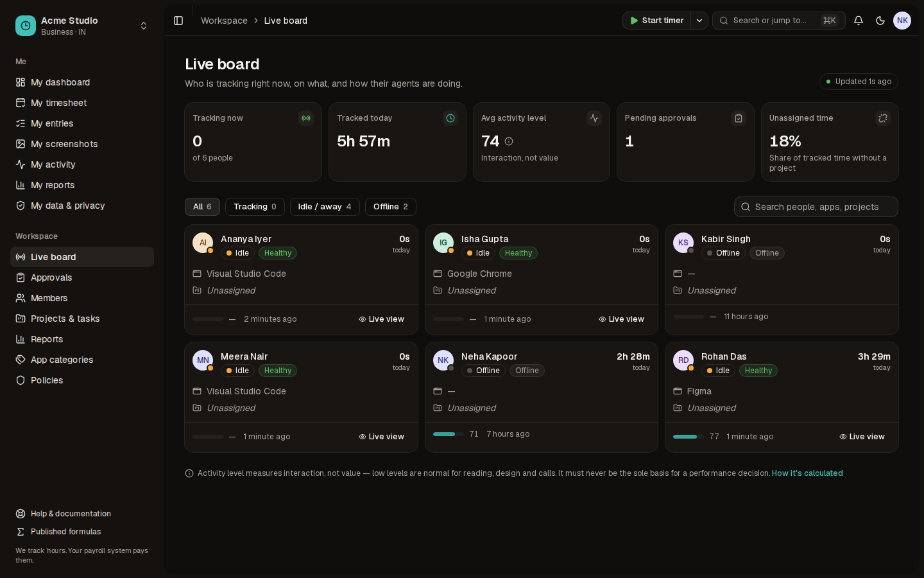Open Projects & tasks
The height and width of the screenshot is (578, 924).
pos(82,319)
